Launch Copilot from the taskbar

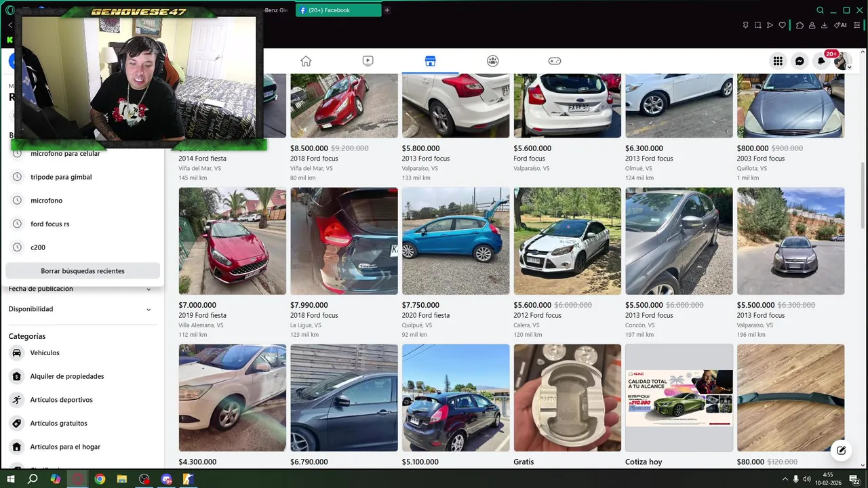tap(56, 479)
